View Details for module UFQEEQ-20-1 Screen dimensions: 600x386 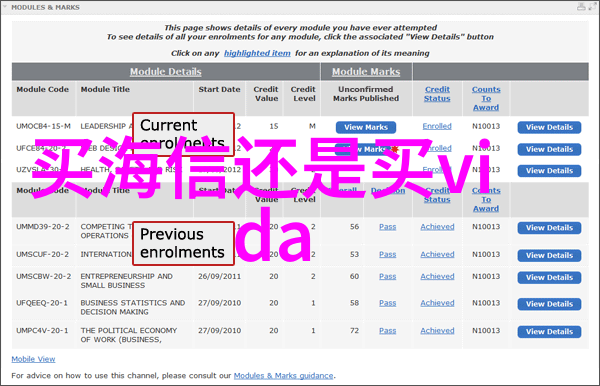(x=549, y=304)
